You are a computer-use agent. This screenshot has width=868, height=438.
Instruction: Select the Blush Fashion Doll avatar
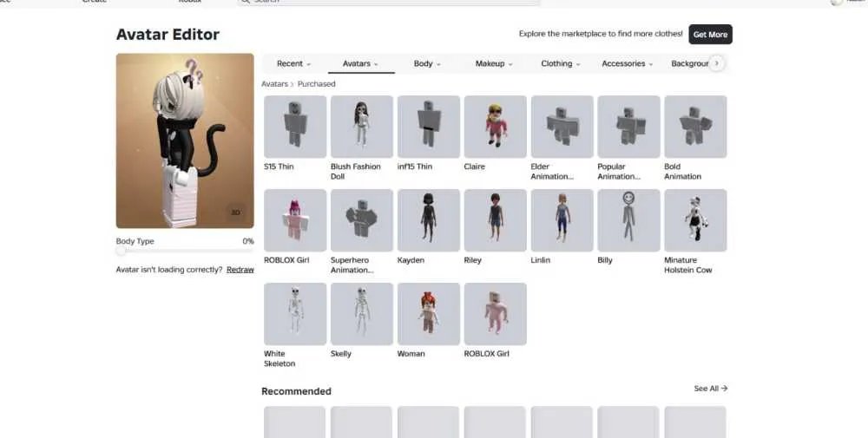pos(361,127)
